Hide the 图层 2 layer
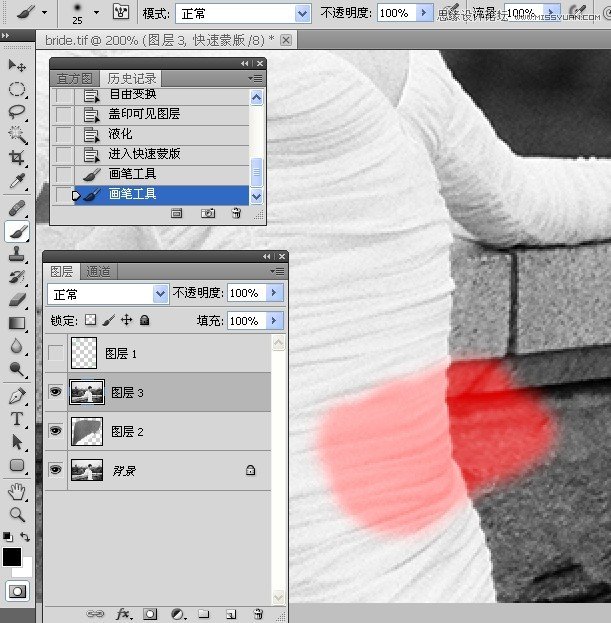The width and height of the screenshot is (611, 623). [x=56, y=431]
